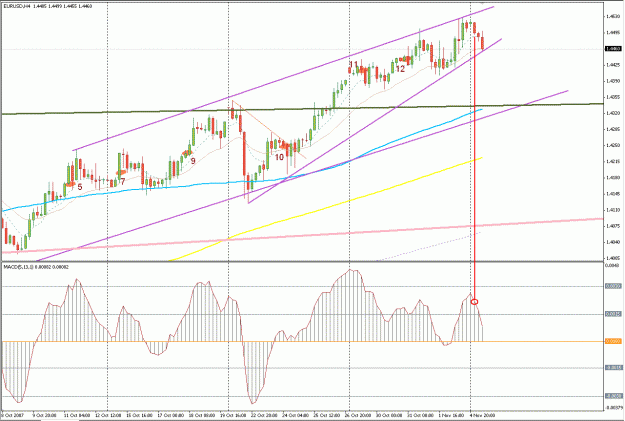Select the wave label 9 on chart
625x421 pixels.
tap(193, 161)
